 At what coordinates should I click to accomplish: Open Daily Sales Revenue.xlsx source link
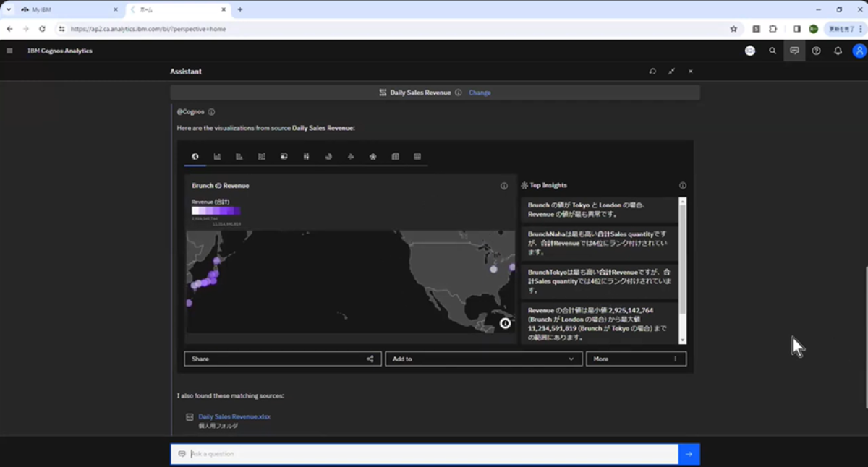[234, 416]
